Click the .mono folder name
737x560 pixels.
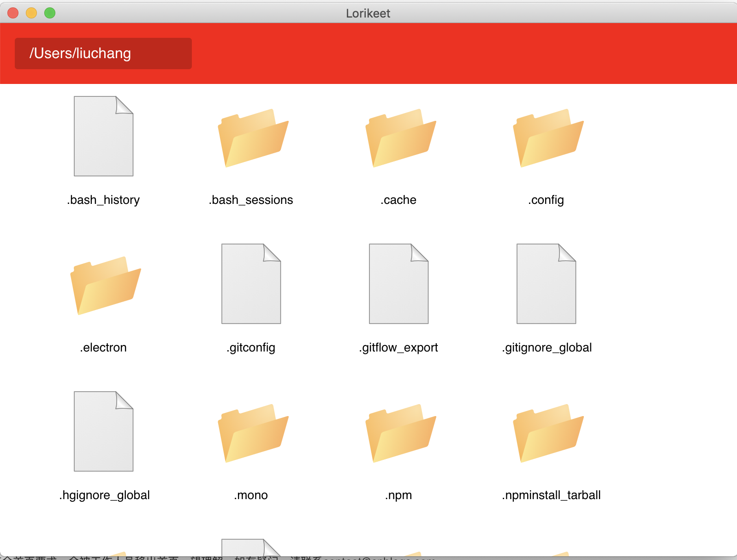tap(251, 495)
